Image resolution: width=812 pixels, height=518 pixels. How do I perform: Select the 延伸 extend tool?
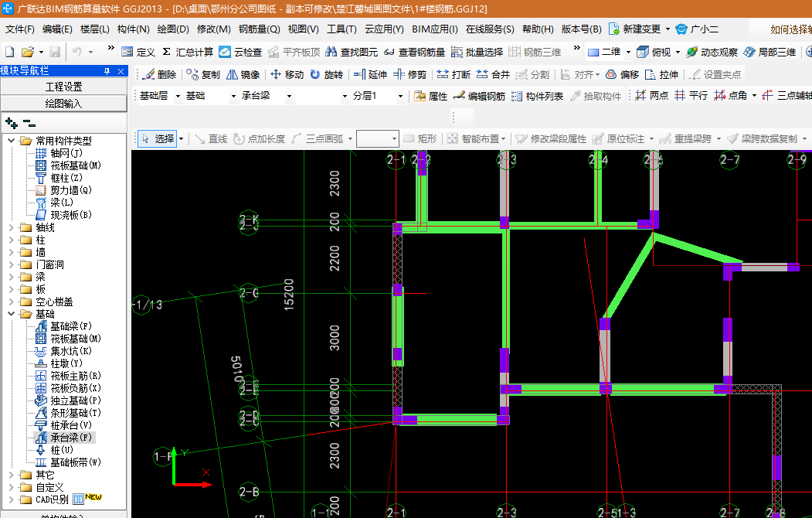click(x=370, y=74)
